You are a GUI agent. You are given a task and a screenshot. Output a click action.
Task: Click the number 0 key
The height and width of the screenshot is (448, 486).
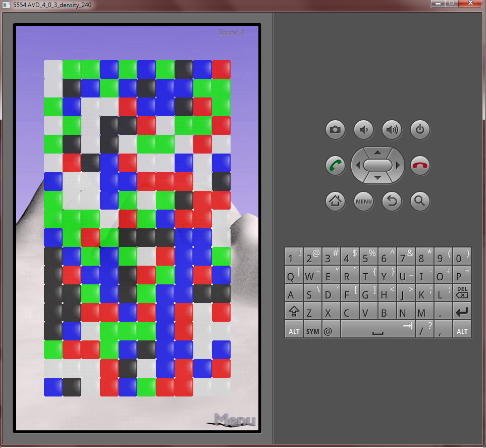click(462, 256)
